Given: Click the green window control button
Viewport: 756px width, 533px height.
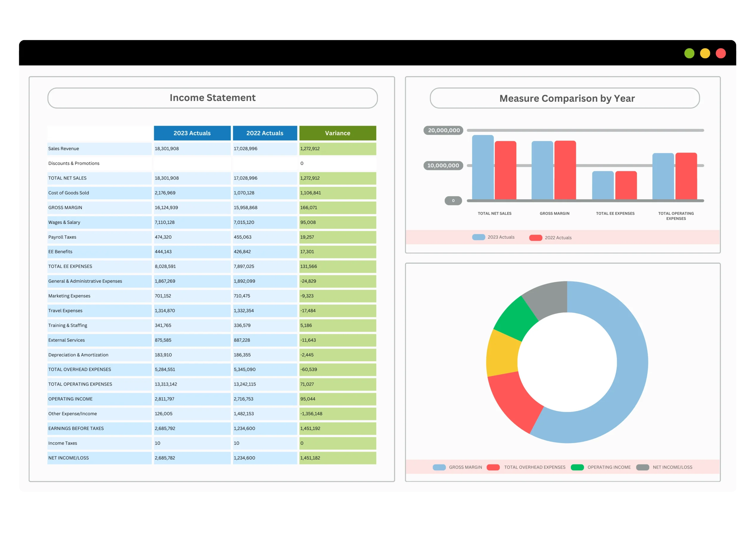Looking at the screenshot, I should [x=689, y=53].
